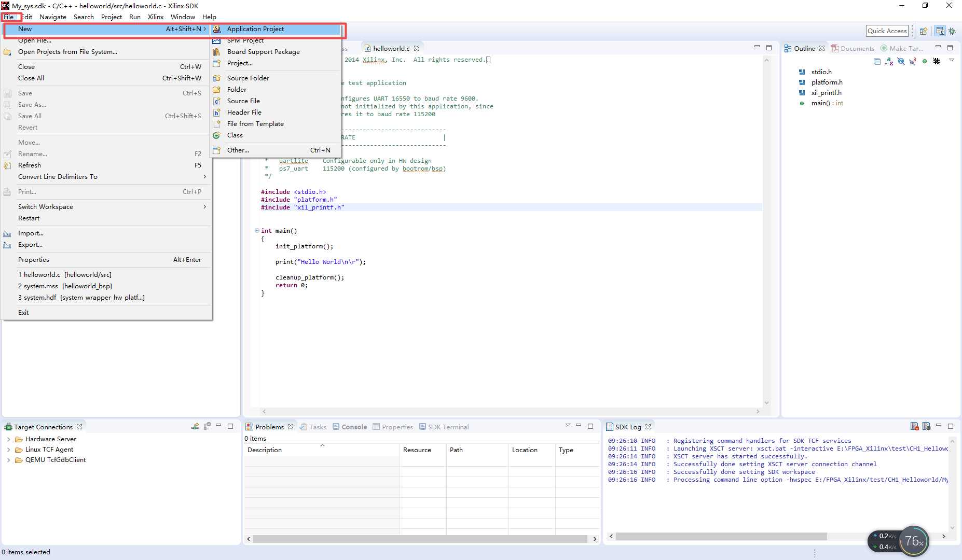Minimize the SDK Log panel
The width and height of the screenshot is (962, 560).
[x=939, y=425]
